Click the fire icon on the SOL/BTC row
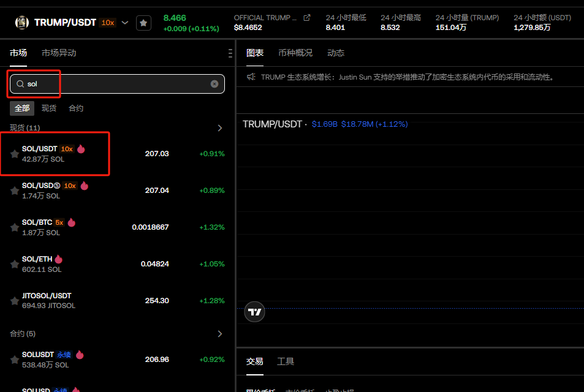The width and height of the screenshot is (584, 392). 72,222
